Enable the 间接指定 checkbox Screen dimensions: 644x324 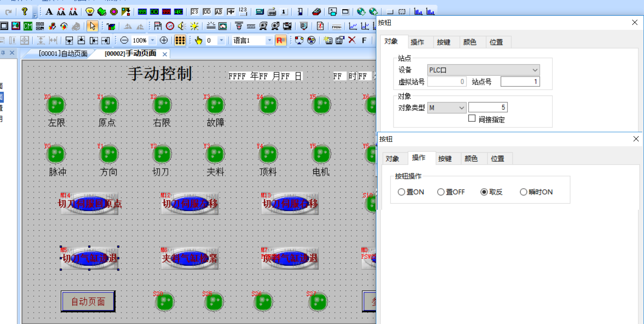tap(472, 118)
